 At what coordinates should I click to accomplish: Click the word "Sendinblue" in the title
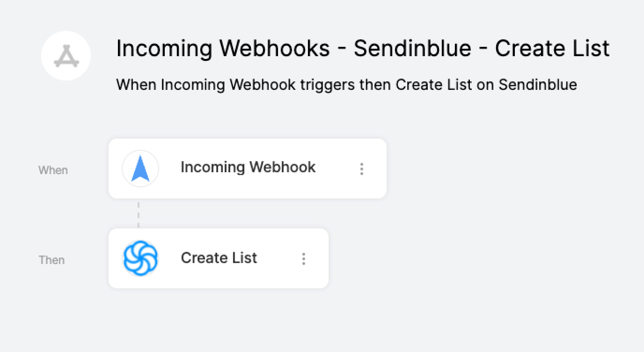412,48
